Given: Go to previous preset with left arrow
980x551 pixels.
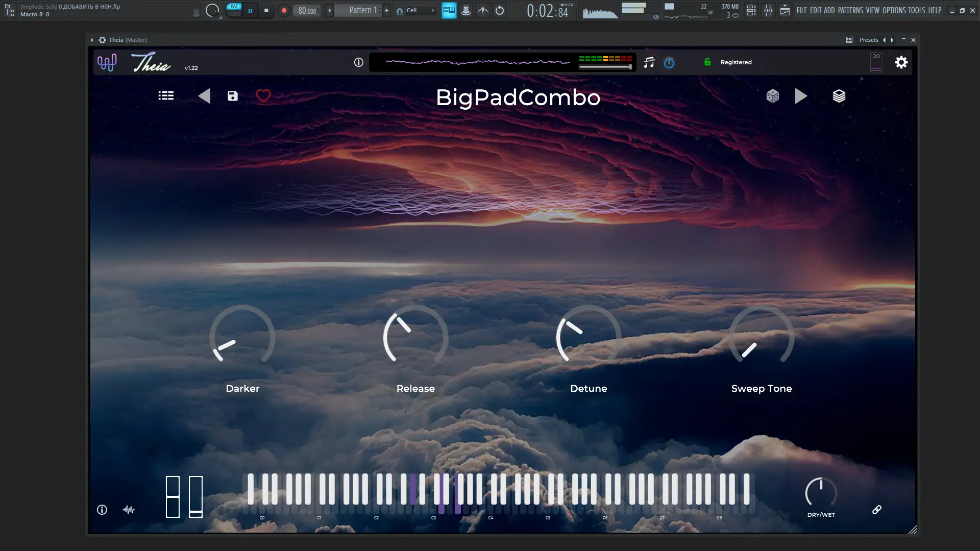Looking at the screenshot, I should (204, 96).
